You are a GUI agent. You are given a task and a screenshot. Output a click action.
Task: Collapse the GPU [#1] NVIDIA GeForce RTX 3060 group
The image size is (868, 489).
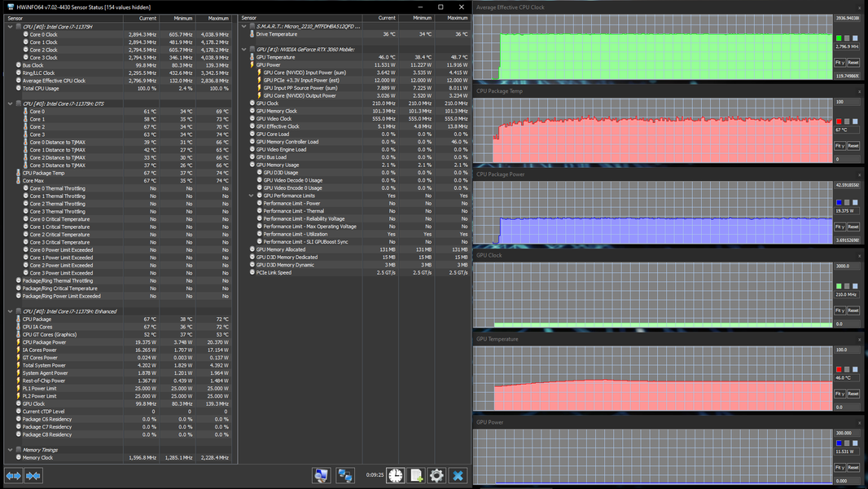click(x=244, y=49)
